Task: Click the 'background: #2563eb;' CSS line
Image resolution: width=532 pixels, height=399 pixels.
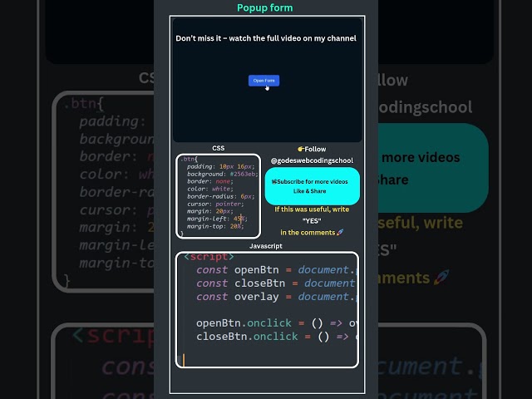Action: 223,174
